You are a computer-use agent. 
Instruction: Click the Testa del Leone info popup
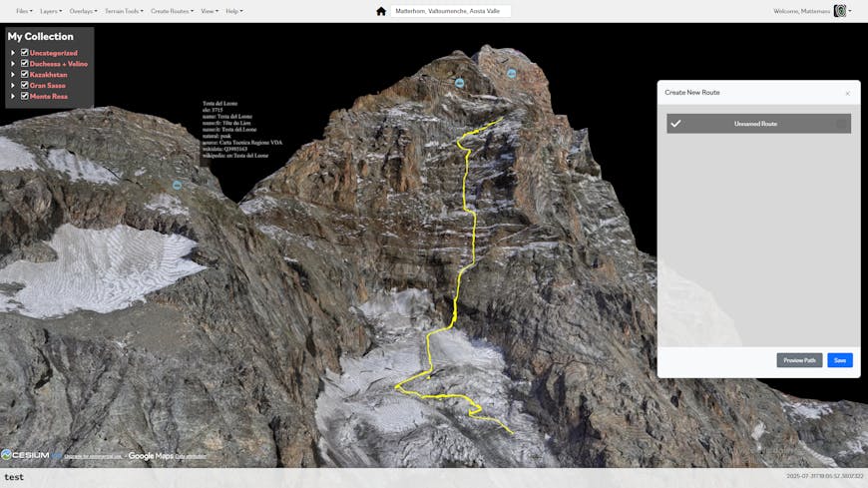(242, 130)
